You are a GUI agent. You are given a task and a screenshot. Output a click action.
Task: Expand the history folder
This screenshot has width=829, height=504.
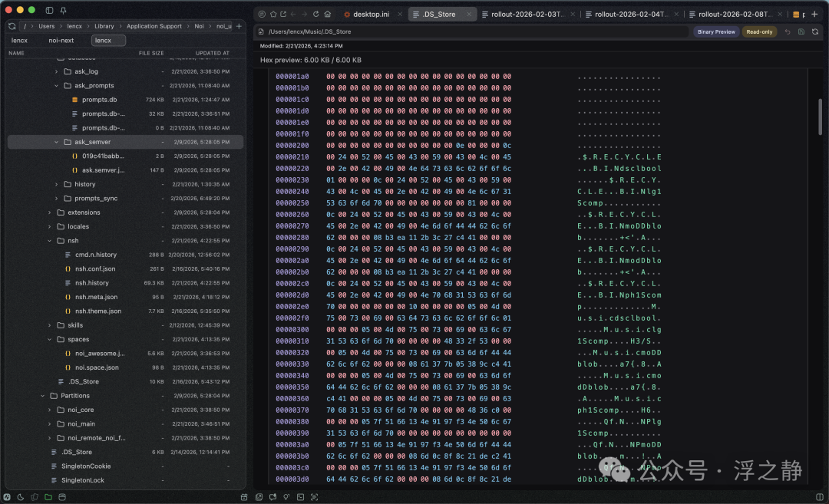pos(57,184)
